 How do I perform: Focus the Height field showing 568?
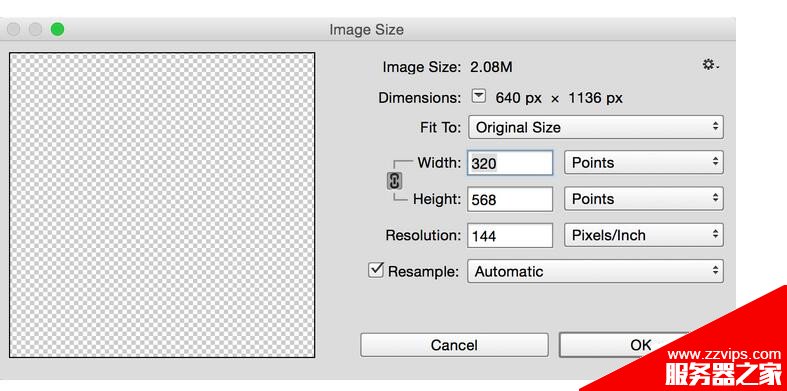(x=510, y=199)
